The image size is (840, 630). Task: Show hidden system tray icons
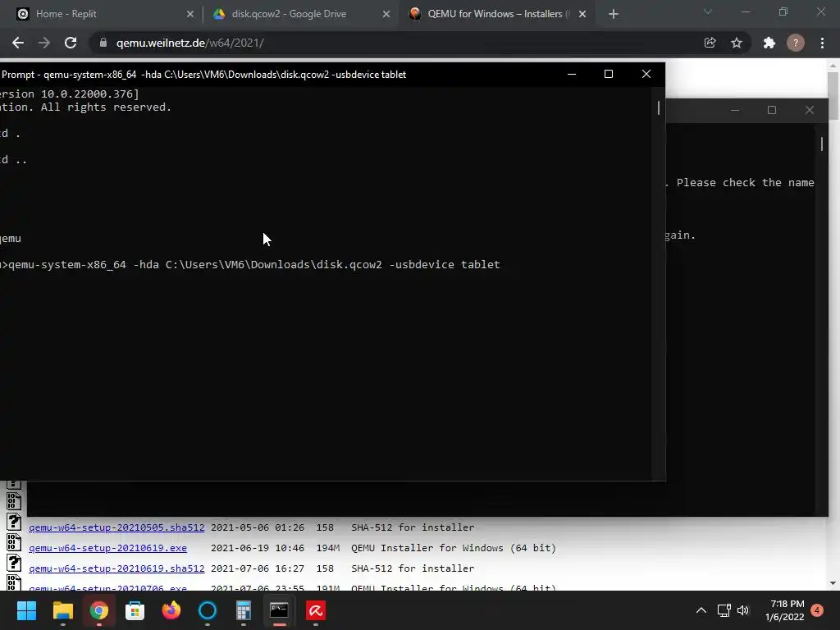click(x=701, y=610)
